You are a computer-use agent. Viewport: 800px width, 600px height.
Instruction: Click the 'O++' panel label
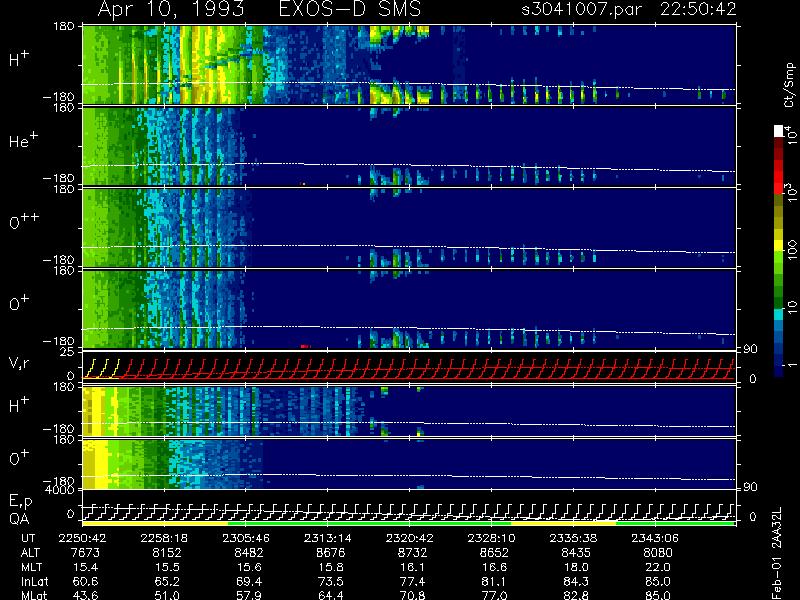(x=24, y=221)
